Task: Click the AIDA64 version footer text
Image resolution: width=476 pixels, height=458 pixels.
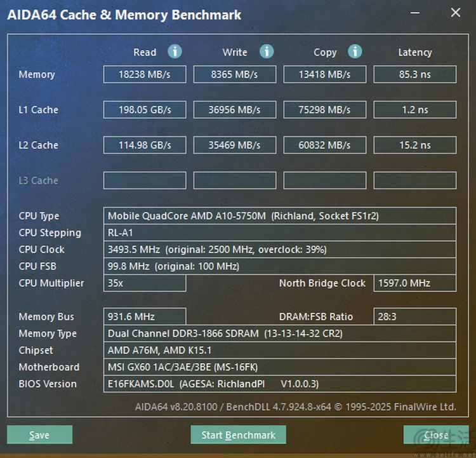Action: point(295,407)
